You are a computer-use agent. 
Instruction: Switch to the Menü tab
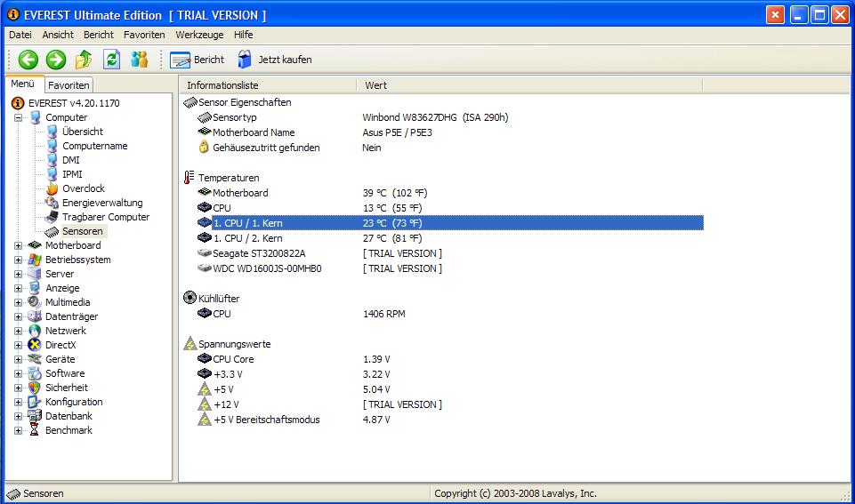click(23, 84)
